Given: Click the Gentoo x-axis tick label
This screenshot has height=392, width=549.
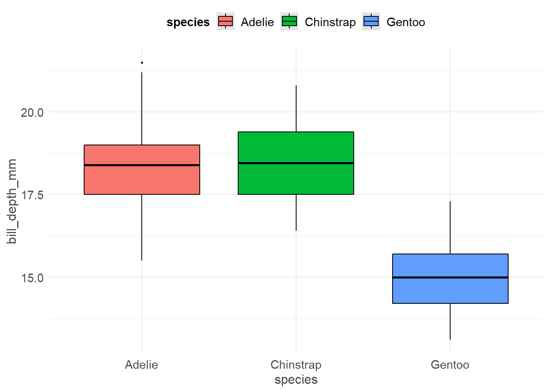Looking at the screenshot, I should point(450,365).
